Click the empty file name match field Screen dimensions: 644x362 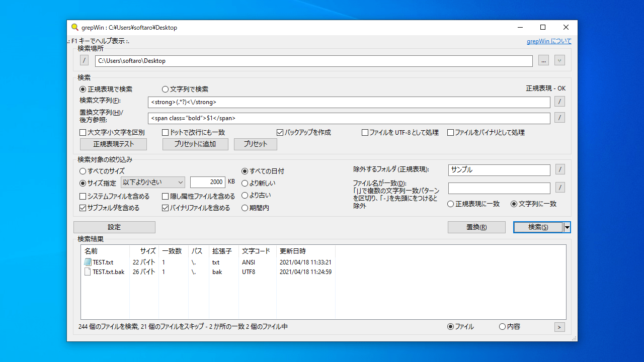(x=499, y=188)
